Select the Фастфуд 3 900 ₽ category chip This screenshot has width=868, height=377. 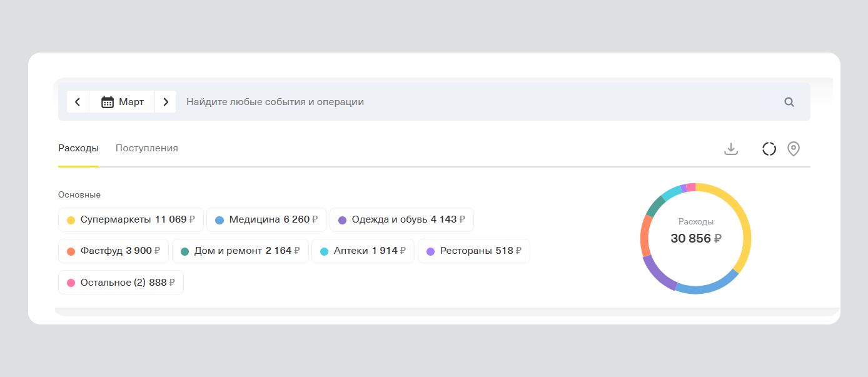(113, 251)
